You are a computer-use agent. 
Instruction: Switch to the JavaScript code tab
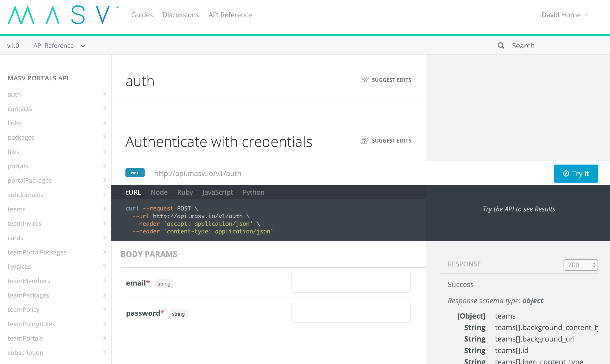click(x=217, y=192)
